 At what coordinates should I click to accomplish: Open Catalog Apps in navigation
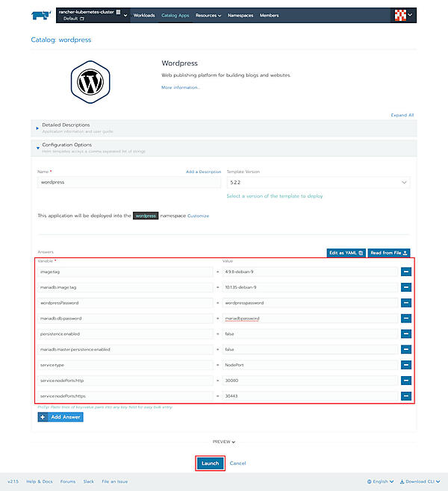(x=175, y=16)
